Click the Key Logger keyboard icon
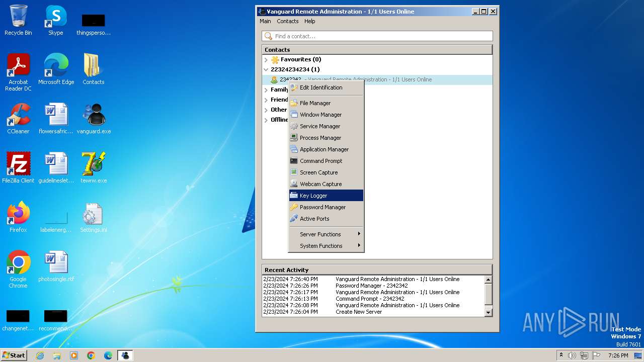The height and width of the screenshot is (362, 644). [294, 196]
